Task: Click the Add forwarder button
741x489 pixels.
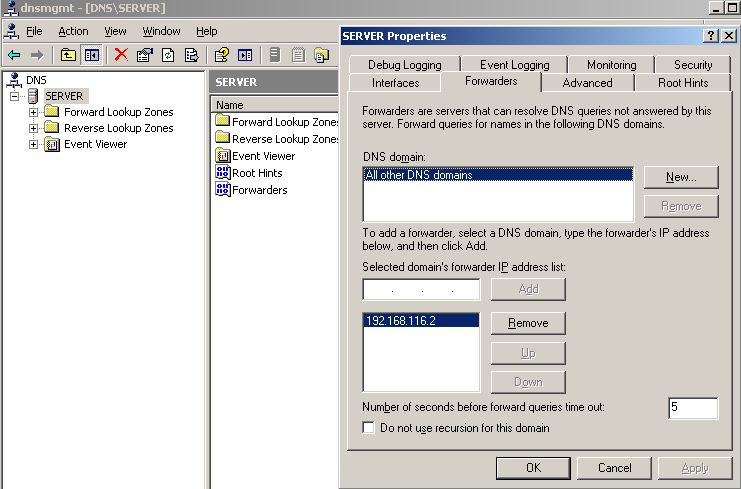Action: tap(528, 289)
